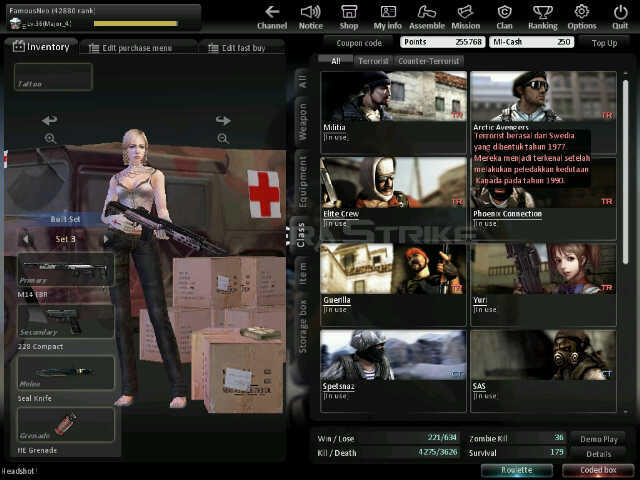The height and width of the screenshot is (480, 640).
Task: Open the Coded box button
Action: [598, 470]
